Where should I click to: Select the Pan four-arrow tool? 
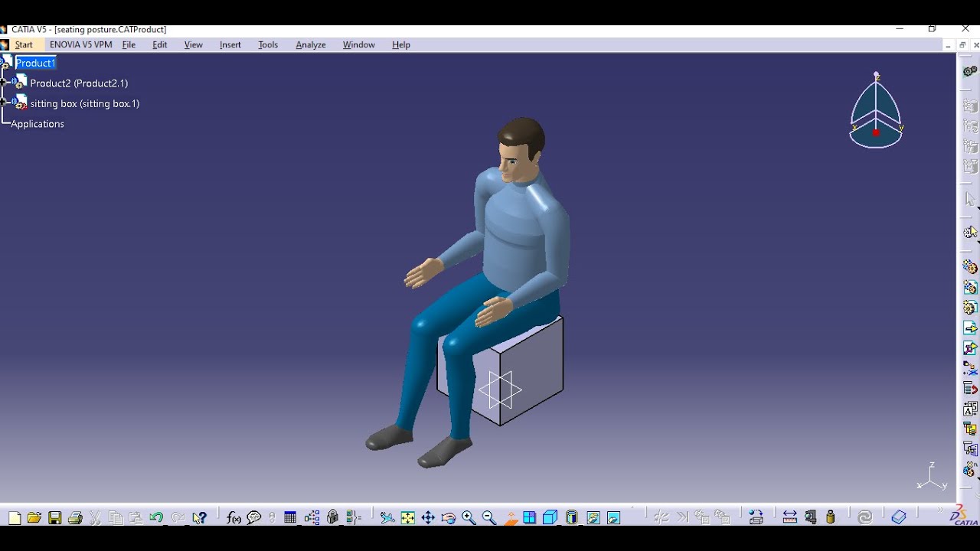tap(428, 518)
